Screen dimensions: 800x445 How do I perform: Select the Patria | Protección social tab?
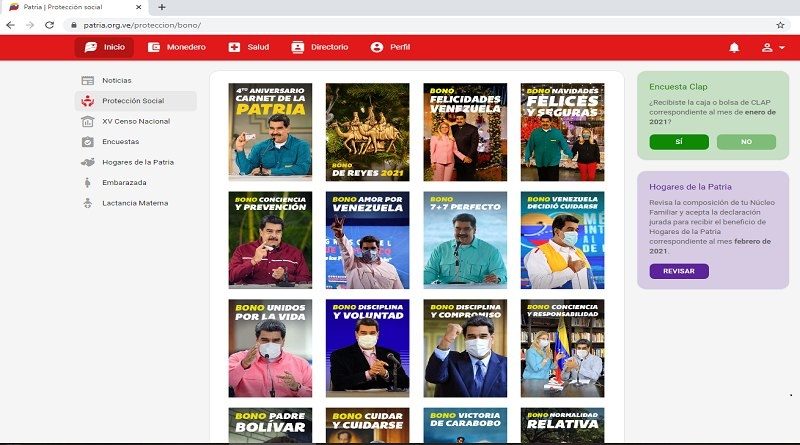[74, 7]
